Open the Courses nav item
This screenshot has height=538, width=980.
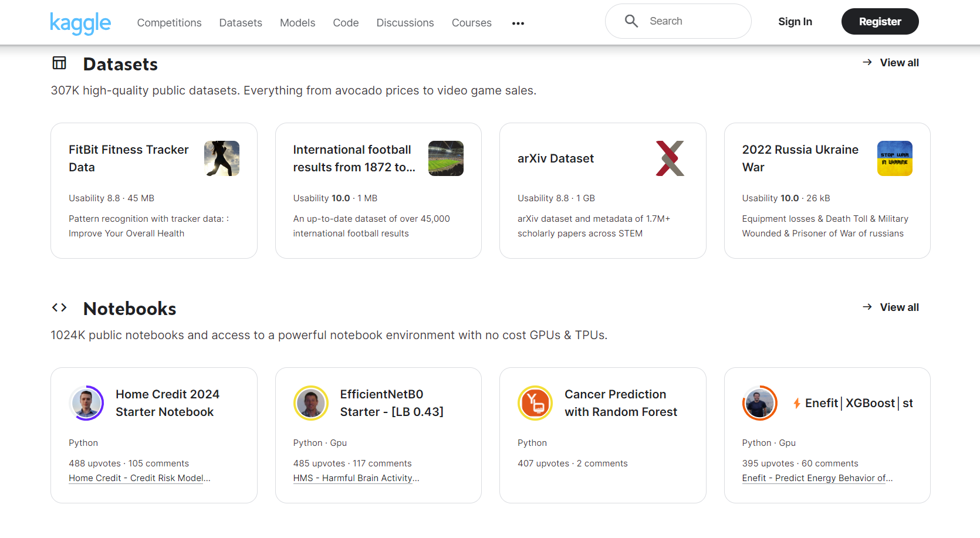point(471,23)
